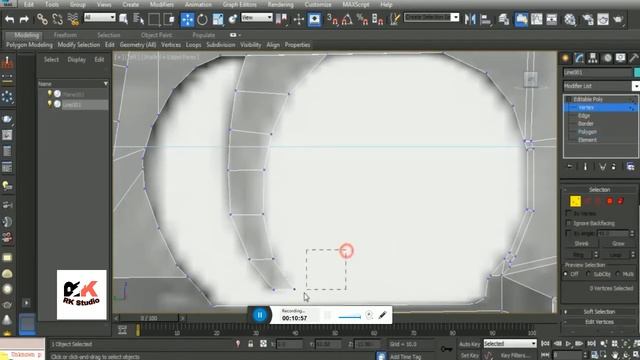Click the yellow Vertex selection icon
Viewport: 640px width, 360px height.
(x=575, y=201)
